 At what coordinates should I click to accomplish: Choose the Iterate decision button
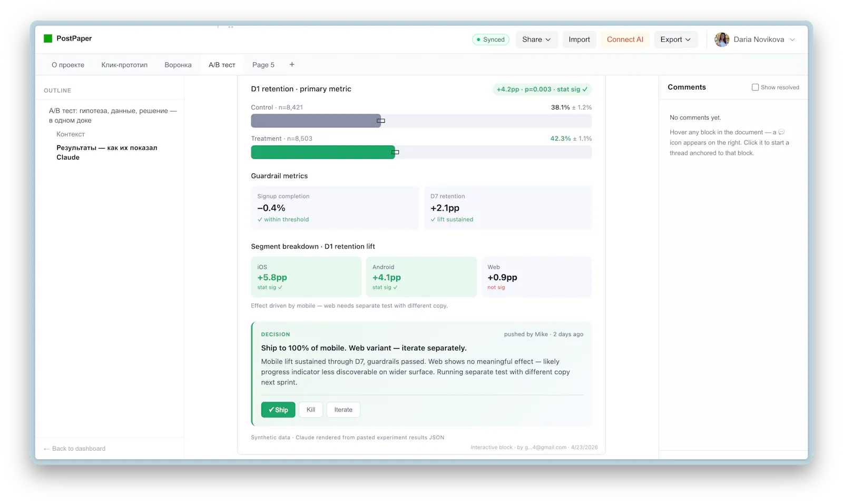pyautogui.click(x=343, y=410)
